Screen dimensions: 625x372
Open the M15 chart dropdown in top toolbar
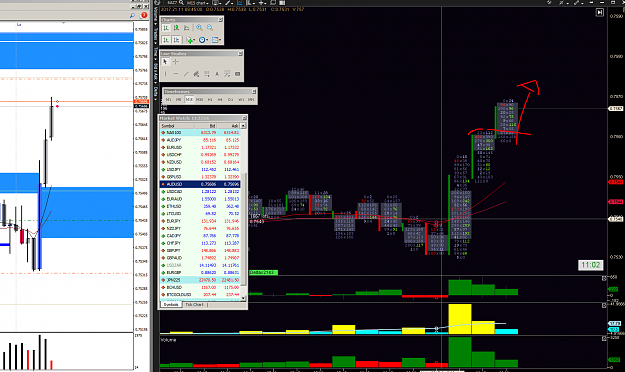[197, 3]
